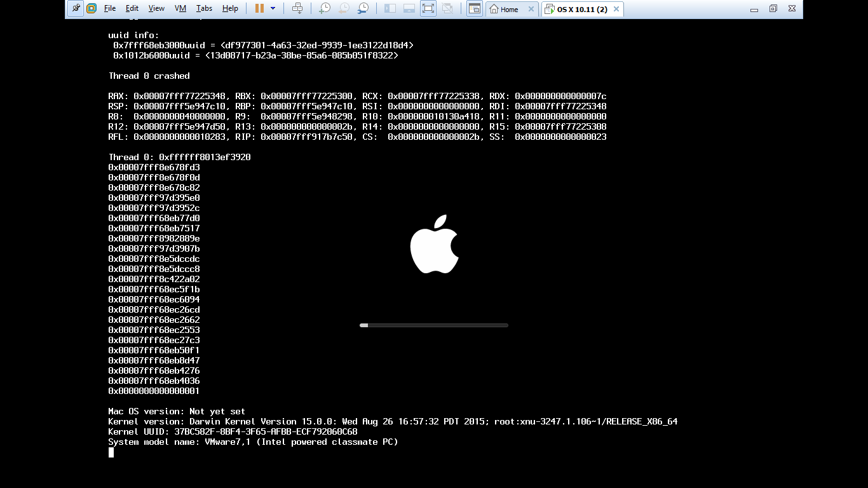Click the pin toolbar icon

[76, 8]
